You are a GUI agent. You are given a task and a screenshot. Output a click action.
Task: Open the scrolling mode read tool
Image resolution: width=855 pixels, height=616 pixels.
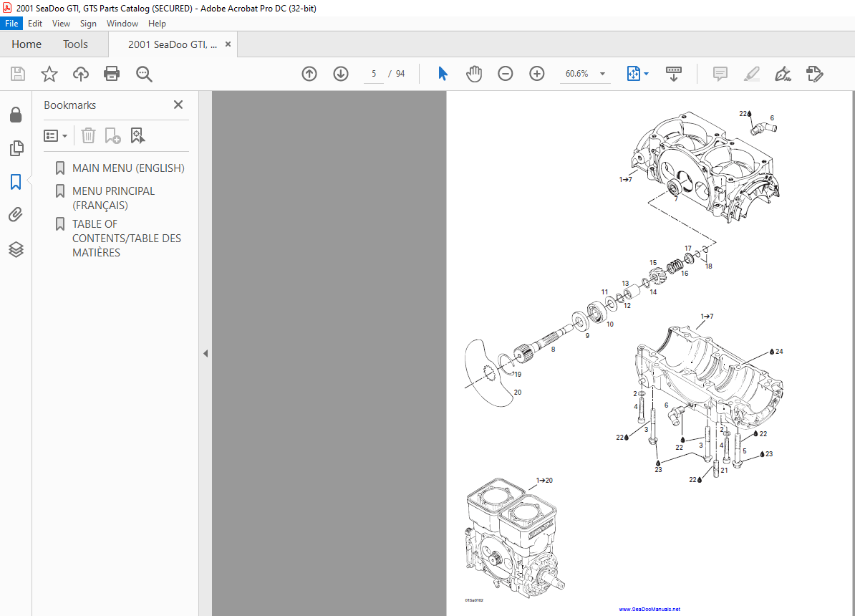click(x=674, y=74)
